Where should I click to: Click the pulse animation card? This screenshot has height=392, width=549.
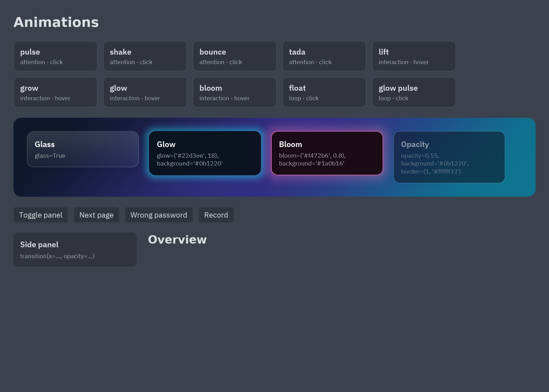55,56
